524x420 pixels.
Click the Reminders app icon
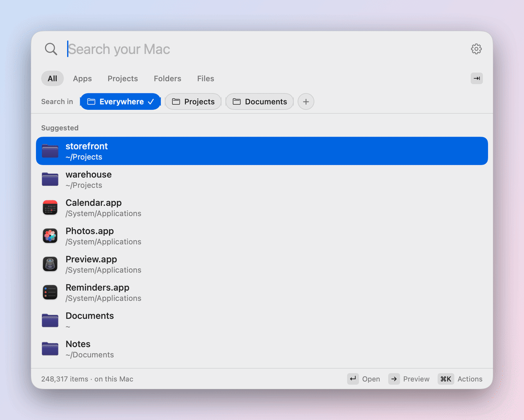tap(50, 292)
